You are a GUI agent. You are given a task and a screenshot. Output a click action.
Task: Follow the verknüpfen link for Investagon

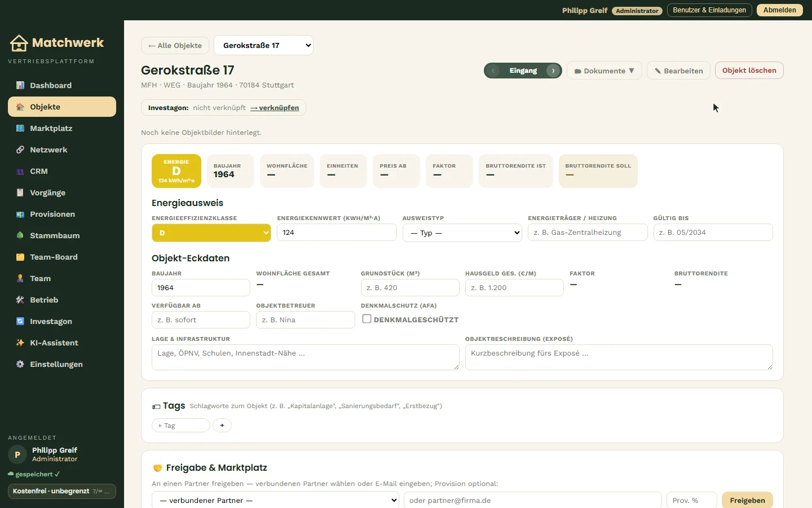click(x=275, y=108)
